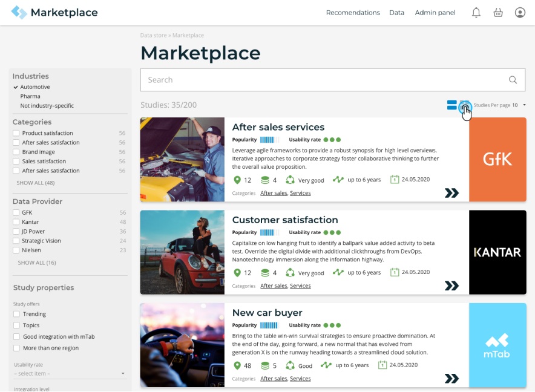Click the mTab provider logo

pyautogui.click(x=497, y=345)
